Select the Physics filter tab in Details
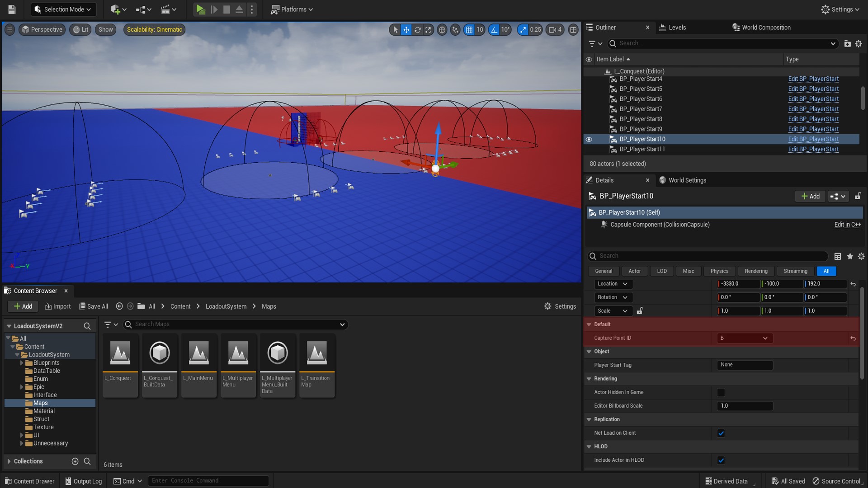 (719, 271)
